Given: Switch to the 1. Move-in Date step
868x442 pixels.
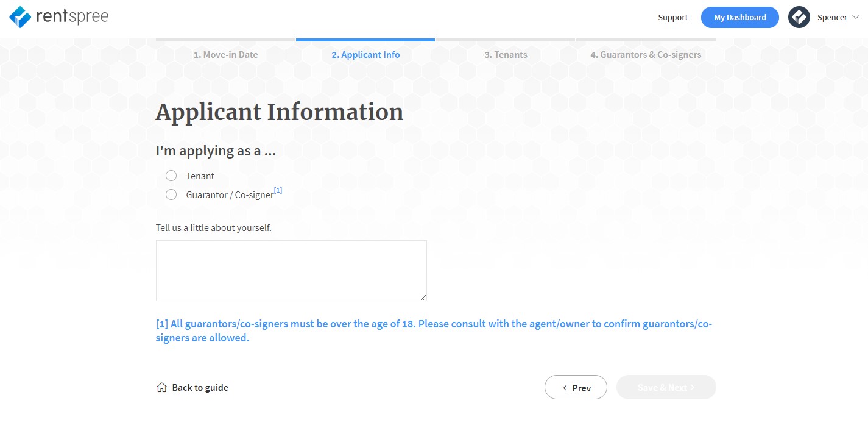Looking at the screenshot, I should coord(225,55).
